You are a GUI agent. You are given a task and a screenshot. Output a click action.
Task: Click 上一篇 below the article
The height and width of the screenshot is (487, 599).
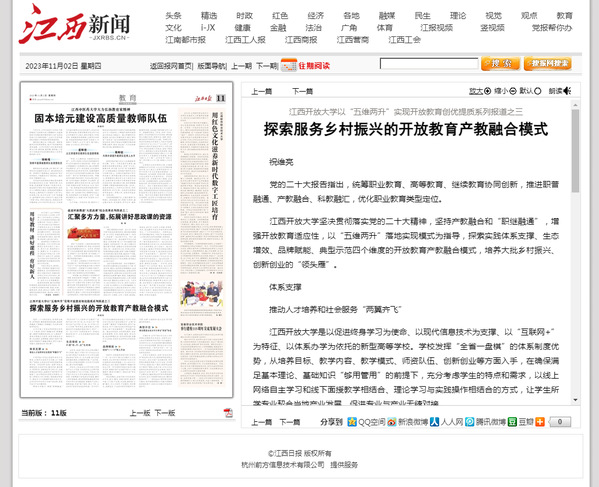click(262, 422)
